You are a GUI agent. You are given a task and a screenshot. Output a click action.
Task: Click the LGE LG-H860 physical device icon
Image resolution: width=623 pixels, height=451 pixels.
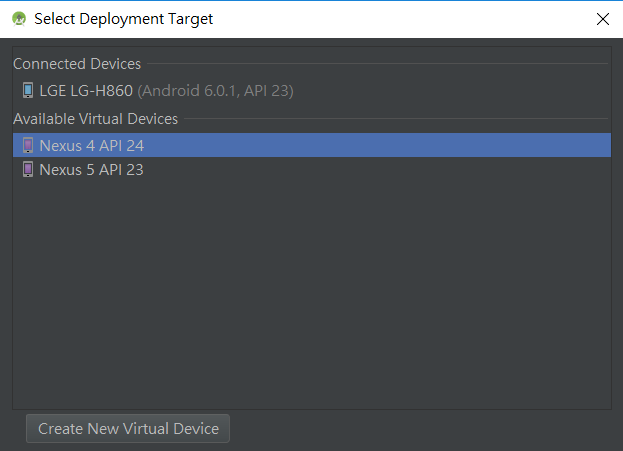pyautogui.click(x=28, y=90)
